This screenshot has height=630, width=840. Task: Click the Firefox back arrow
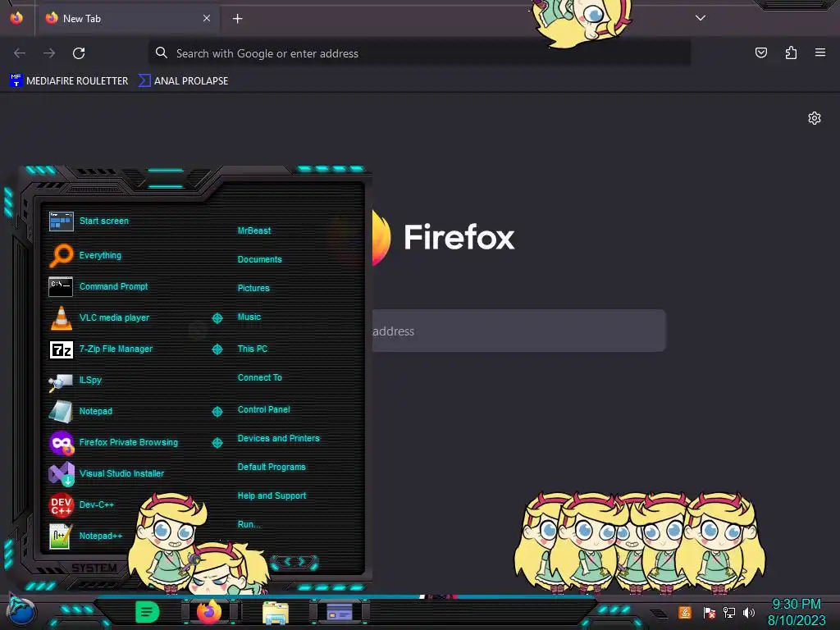(x=20, y=53)
